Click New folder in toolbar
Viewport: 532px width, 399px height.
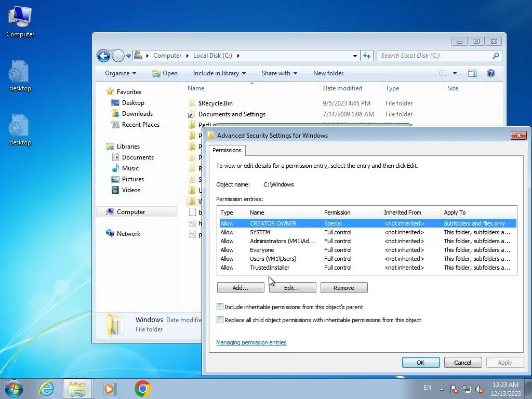click(328, 73)
